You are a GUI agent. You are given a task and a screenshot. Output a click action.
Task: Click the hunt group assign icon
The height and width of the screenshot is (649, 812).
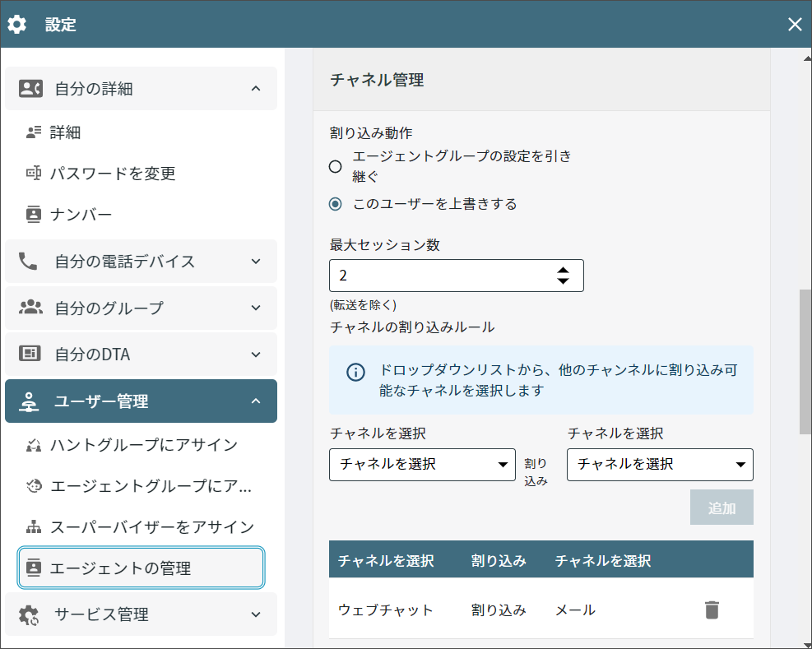click(34, 445)
